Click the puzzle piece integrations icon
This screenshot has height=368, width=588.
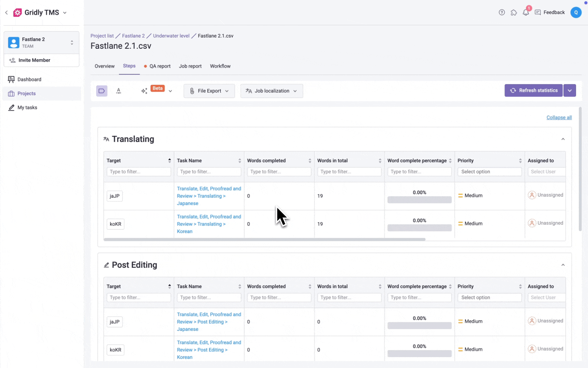pos(514,13)
